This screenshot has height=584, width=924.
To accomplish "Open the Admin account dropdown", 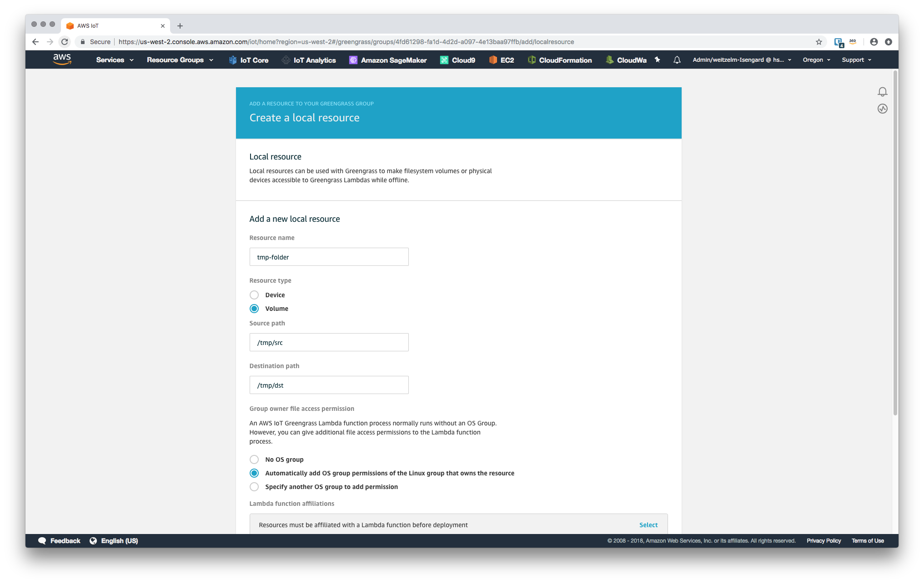I will coord(742,60).
